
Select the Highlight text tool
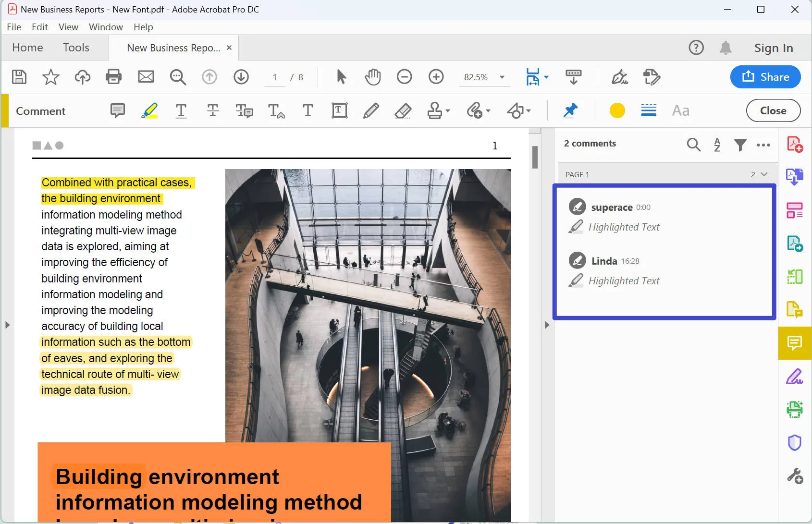(x=149, y=111)
